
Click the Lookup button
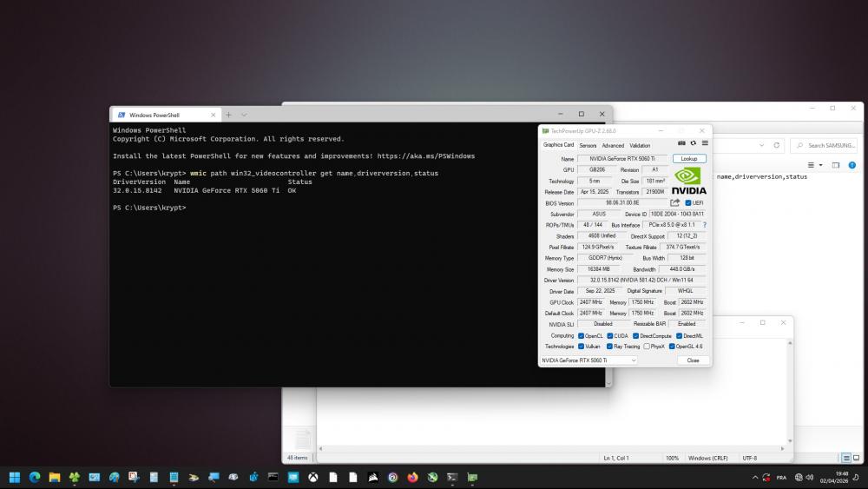(689, 159)
